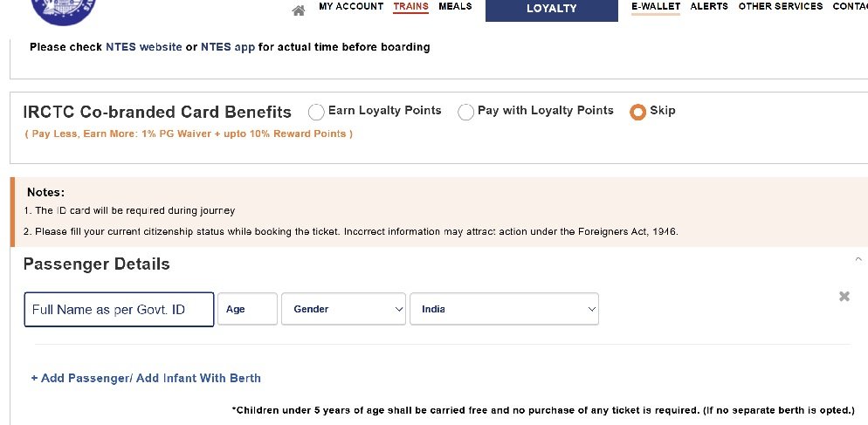Focus the Age input field
This screenshot has width=868, height=425.
(x=247, y=309)
